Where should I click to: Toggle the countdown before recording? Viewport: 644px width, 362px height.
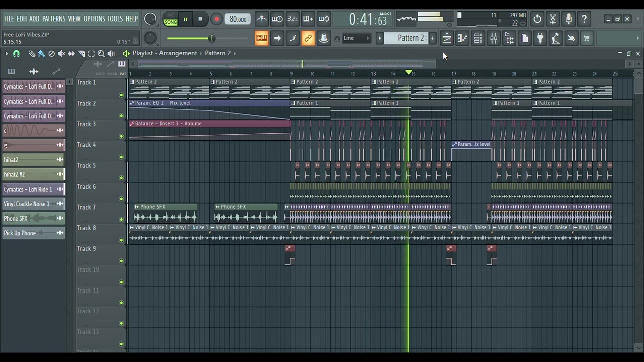[x=292, y=19]
